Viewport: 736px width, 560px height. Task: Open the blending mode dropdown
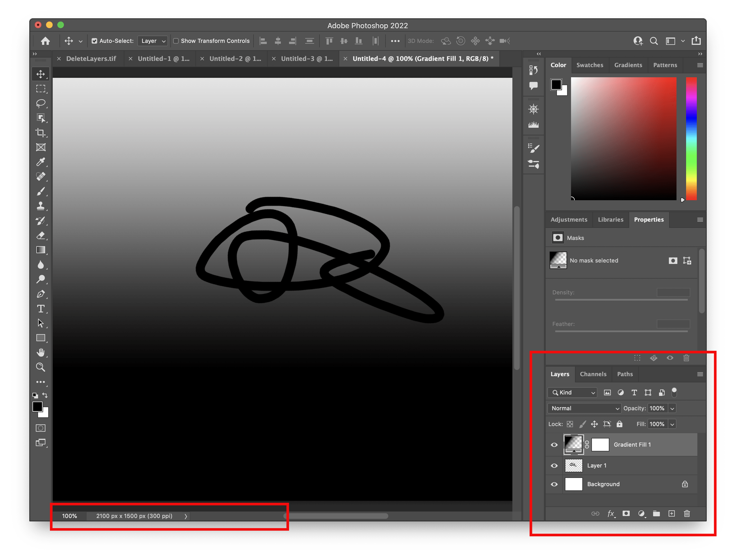click(x=584, y=408)
